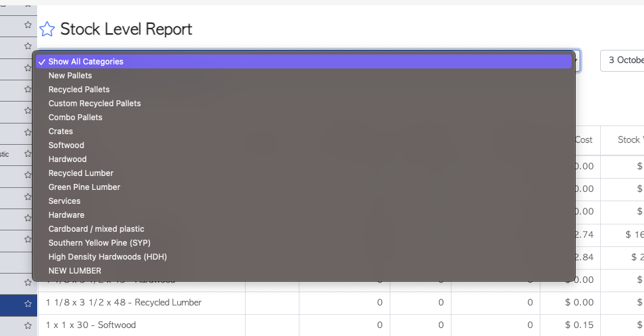This screenshot has width=644, height=336.
Task: Select 'Softwood' from the list
Action: [303, 145]
